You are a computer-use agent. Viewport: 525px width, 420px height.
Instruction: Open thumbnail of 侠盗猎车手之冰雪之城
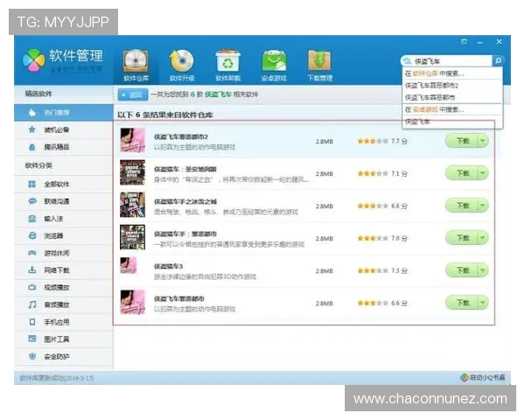click(133, 205)
